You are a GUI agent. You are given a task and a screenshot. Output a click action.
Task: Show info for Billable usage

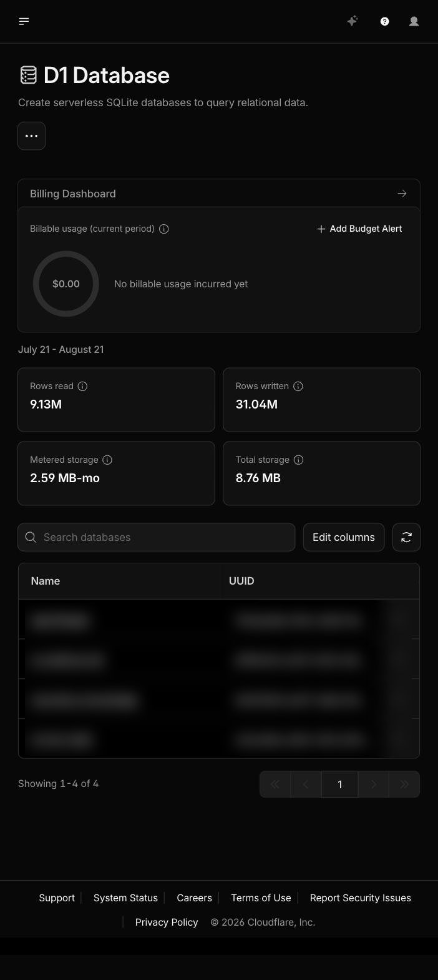coord(164,229)
